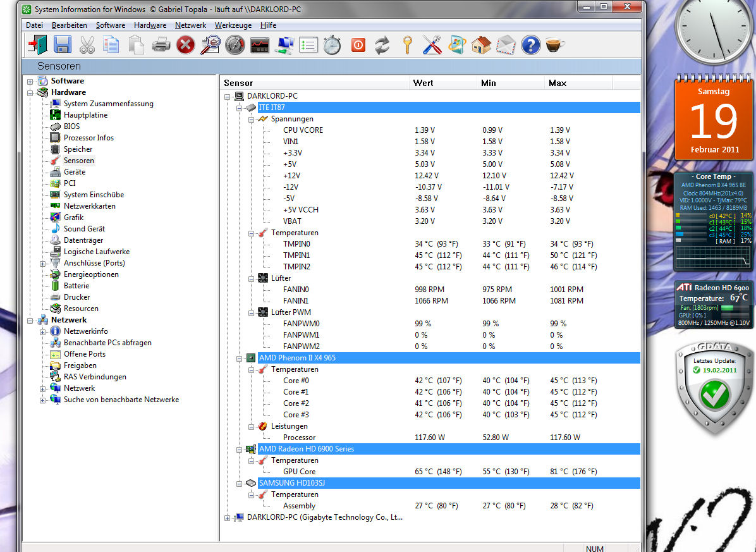Select Offene Ports in the tree
Screen dimensions: 756x552
click(84, 354)
